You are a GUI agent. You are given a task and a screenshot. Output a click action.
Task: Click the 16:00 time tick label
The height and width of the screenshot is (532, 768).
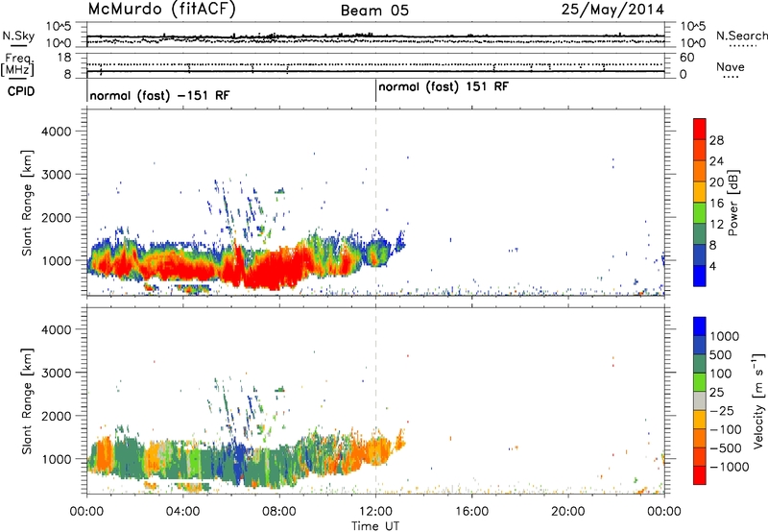pos(471,512)
